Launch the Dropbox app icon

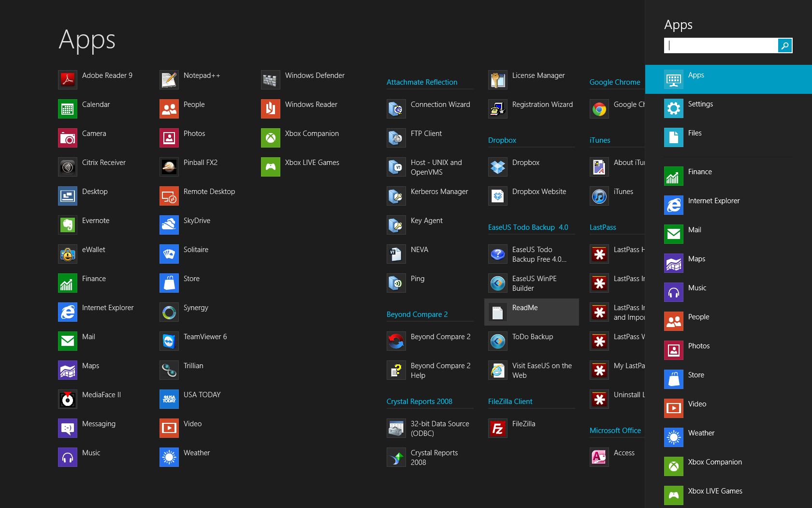(x=498, y=167)
